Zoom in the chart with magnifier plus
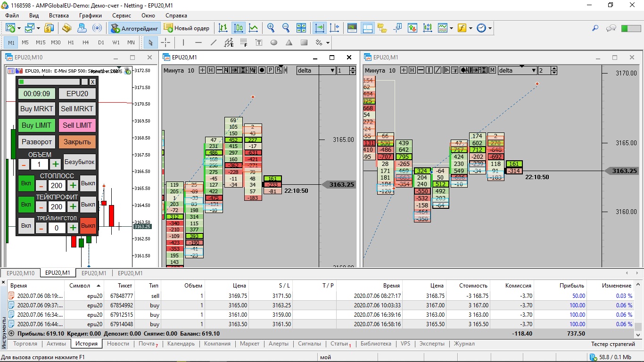644x362 pixels. (x=271, y=28)
